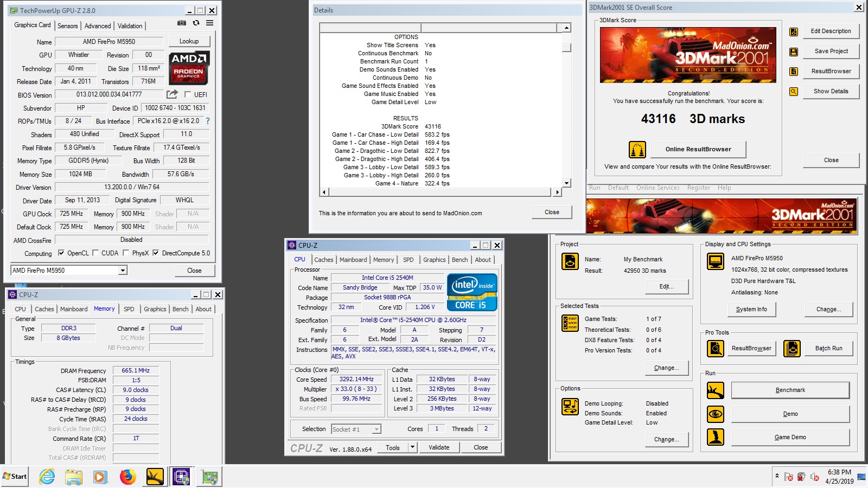The width and height of the screenshot is (868, 488).
Task: Click the Edit Description icon in the 3DMark score window
Action: coord(794,32)
